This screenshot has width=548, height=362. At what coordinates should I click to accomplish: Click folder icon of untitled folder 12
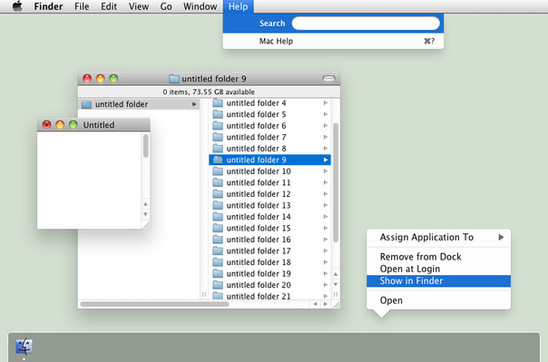[218, 194]
